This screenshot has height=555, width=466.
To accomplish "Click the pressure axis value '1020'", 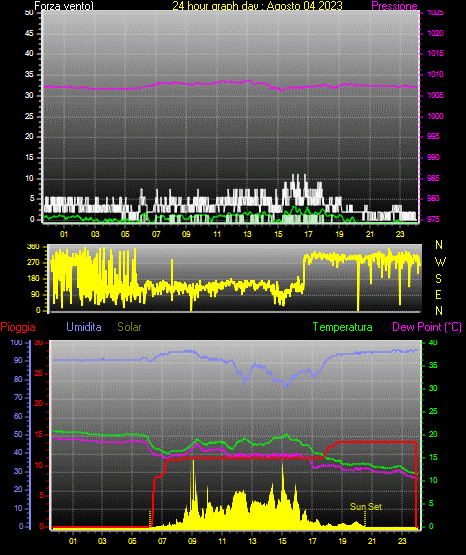I will point(435,33).
